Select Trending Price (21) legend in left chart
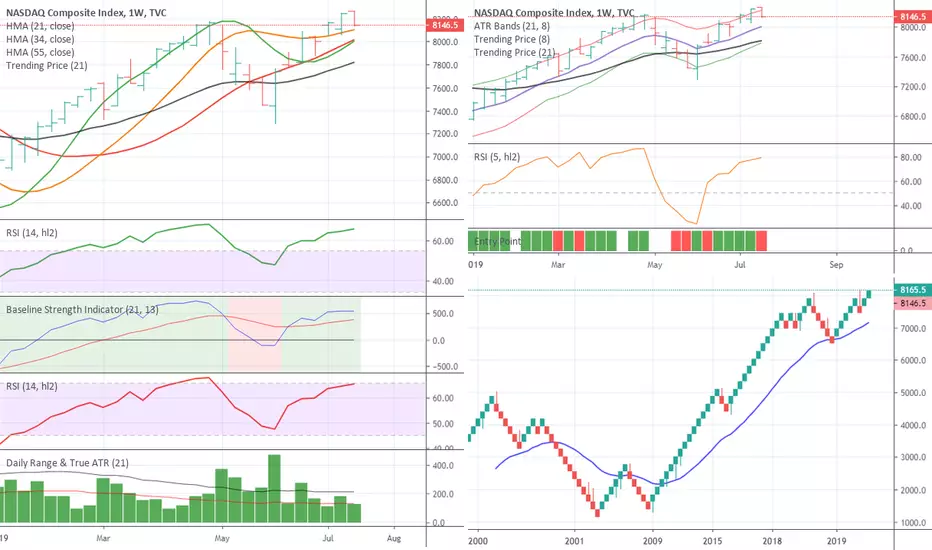 [x=46, y=65]
